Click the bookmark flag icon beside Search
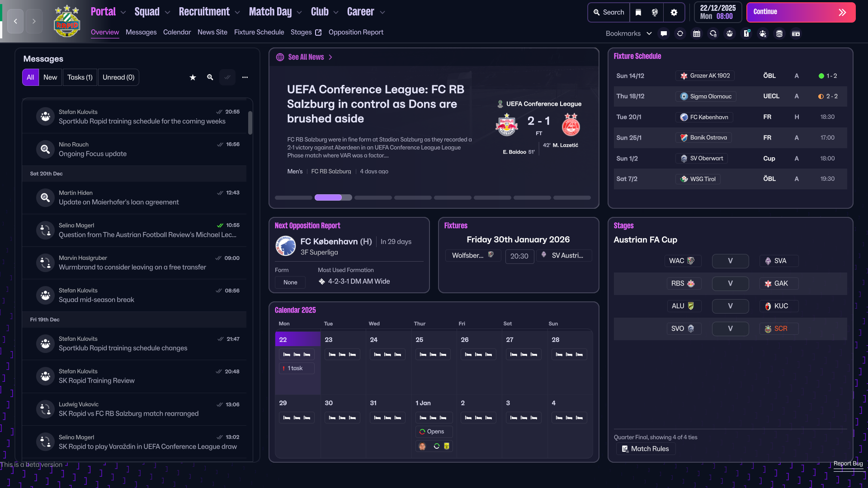 click(638, 12)
